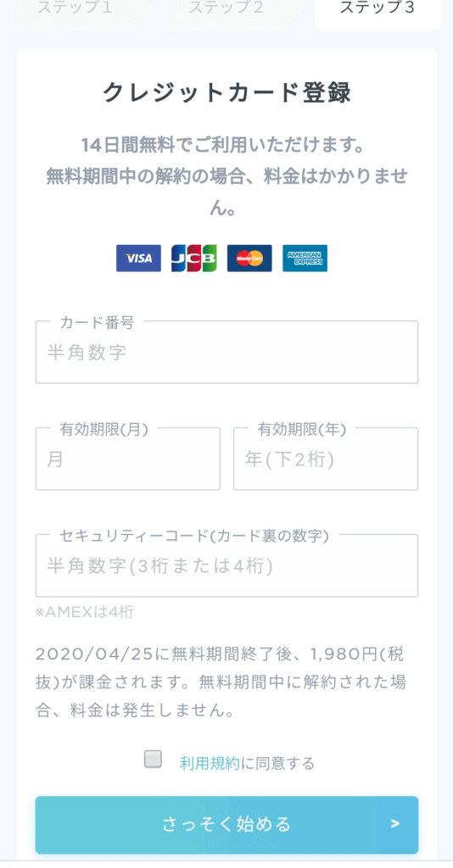Focus the 有効期限(年) year field

click(326, 459)
